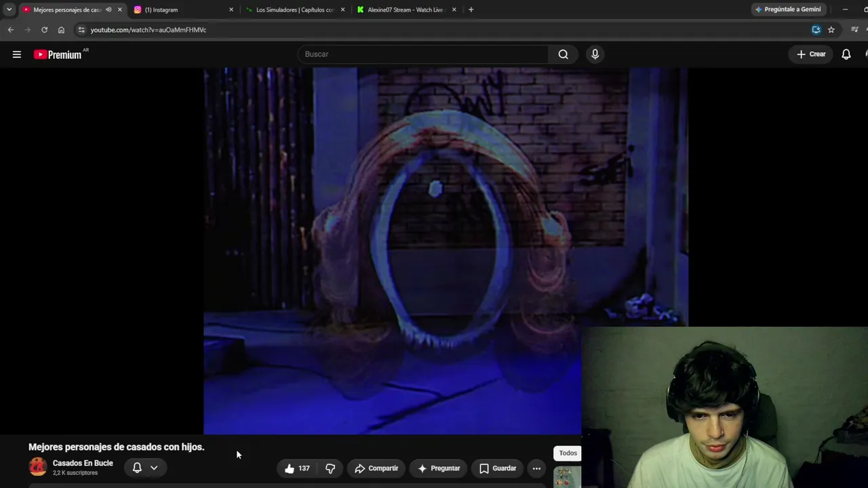The width and height of the screenshot is (868, 488).
Task: Click the Preguntar button
Action: (x=439, y=468)
